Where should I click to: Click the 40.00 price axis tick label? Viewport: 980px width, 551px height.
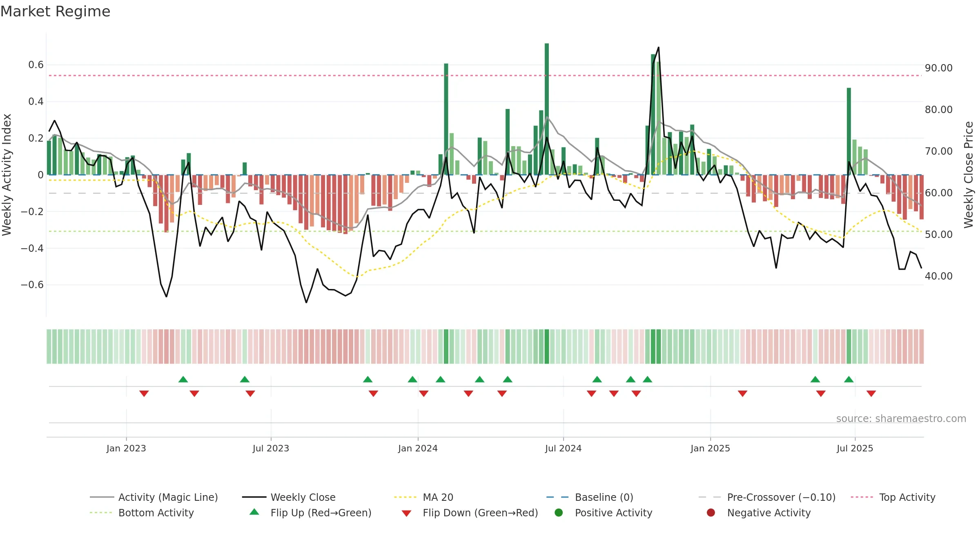(x=938, y=276)
